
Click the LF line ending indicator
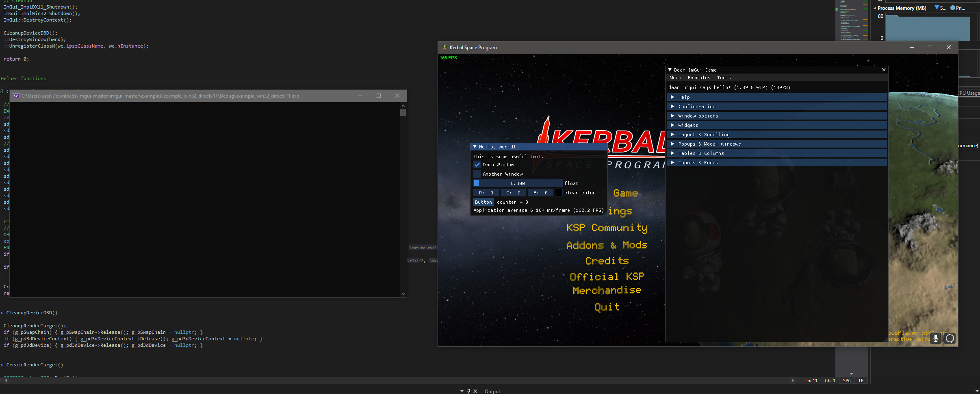click(861, 381)
